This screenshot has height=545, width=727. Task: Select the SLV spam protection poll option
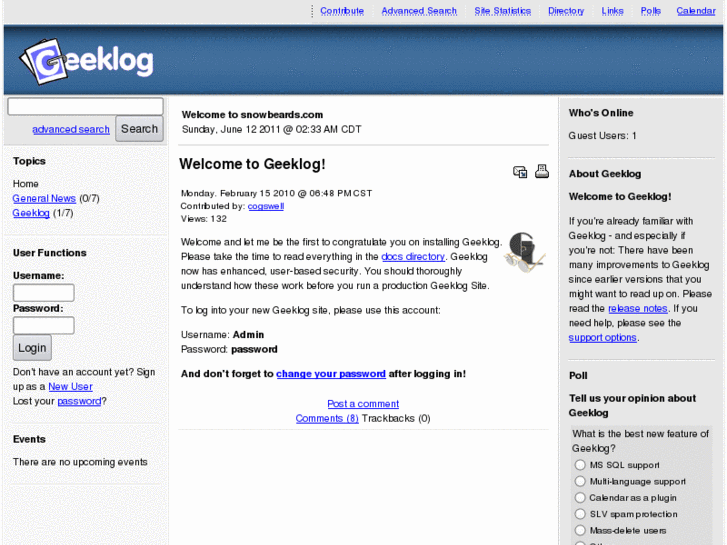pyautogui.click(x=580, y=514)
